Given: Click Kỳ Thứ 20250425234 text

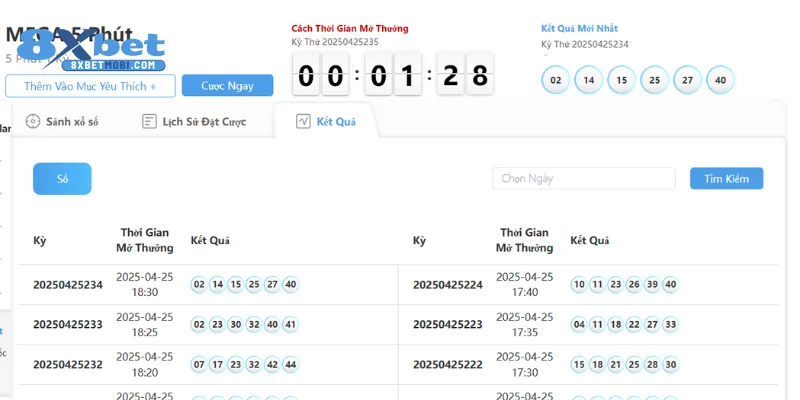Looking at the screenshot, I should coord(585,44).
